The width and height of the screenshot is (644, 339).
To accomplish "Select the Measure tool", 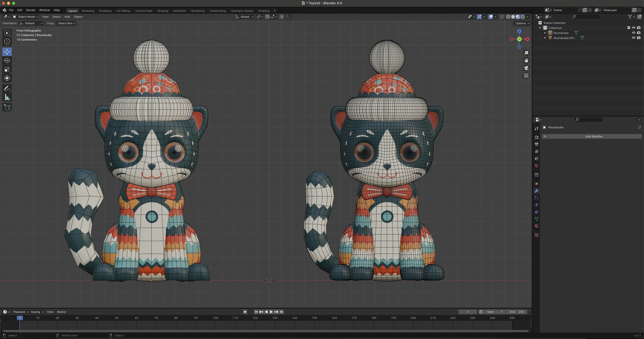I will 7,97.
